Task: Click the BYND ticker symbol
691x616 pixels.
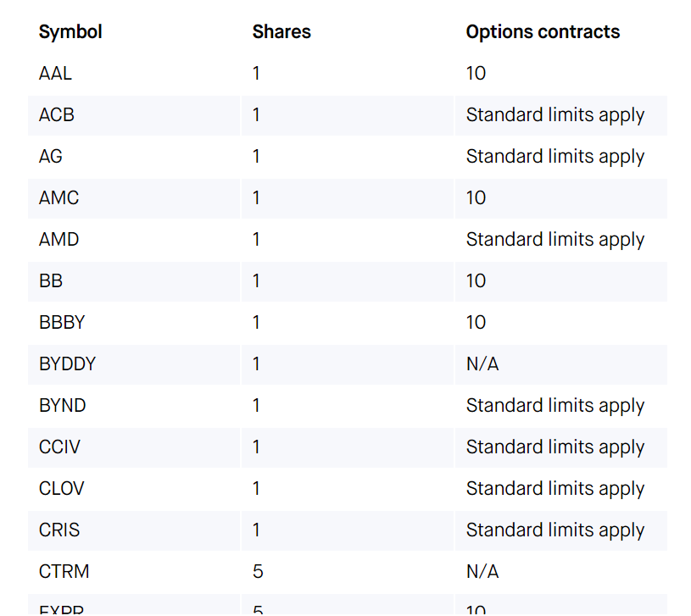Action: coord(63,406)
